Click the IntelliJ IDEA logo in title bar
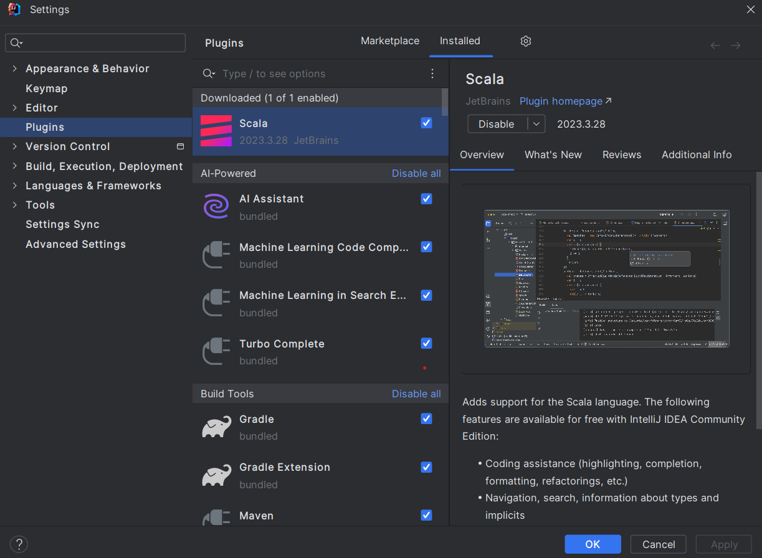This screenshot has height=559, width=762. (14, 9)
